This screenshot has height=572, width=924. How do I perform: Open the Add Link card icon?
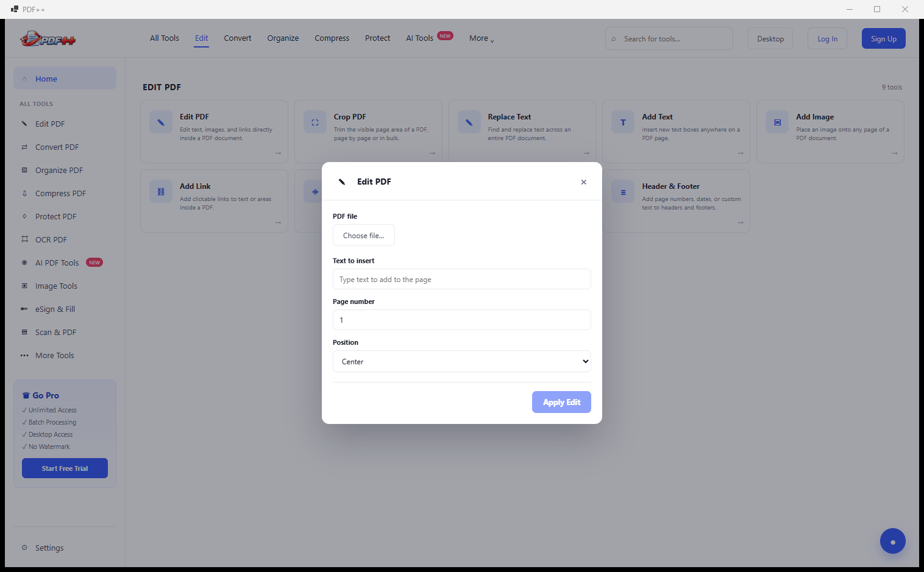pos(161,192)
